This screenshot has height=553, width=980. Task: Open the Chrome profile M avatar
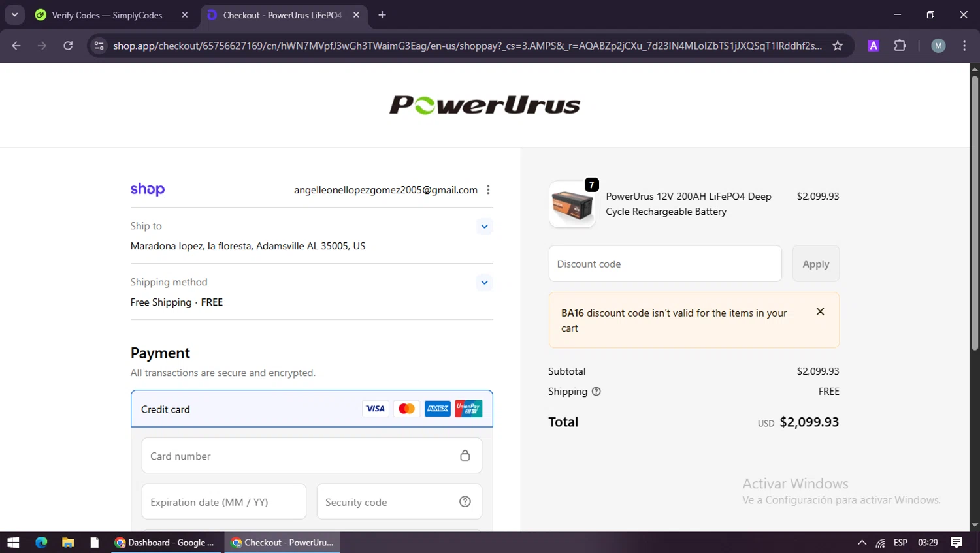(x=938, y=46)
